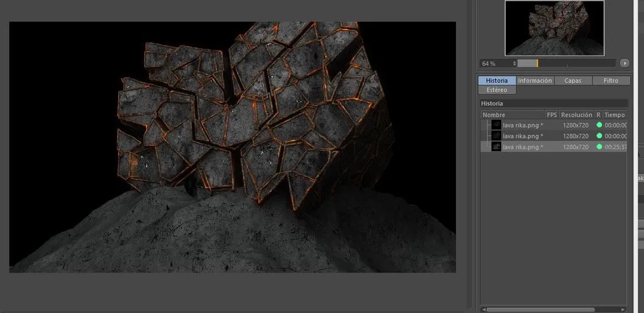The image size is (644, 313).
Task: Open the Estéreo tab
Action: [496, 90]
